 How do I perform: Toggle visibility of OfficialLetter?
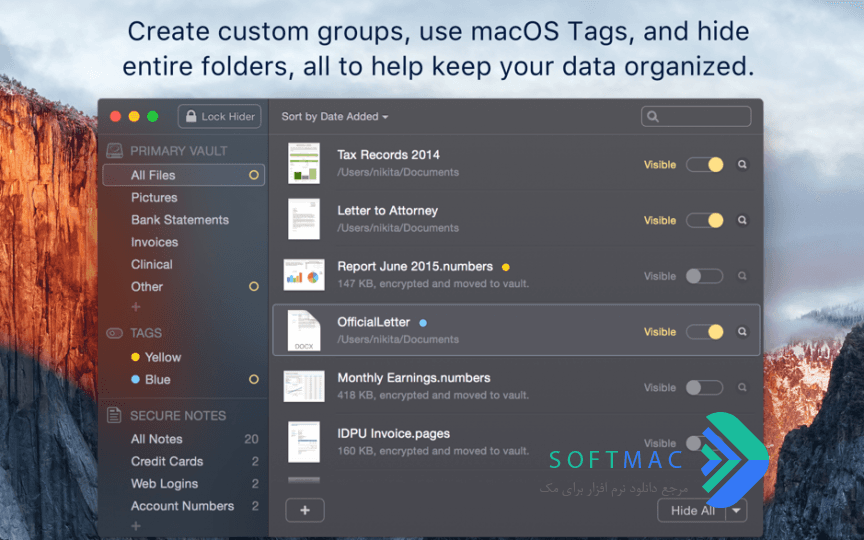pos(705,332)
